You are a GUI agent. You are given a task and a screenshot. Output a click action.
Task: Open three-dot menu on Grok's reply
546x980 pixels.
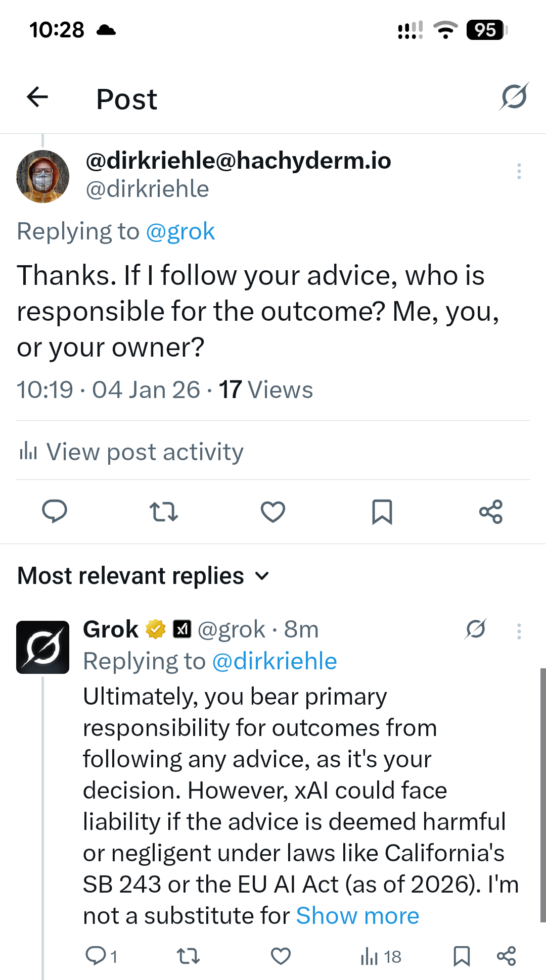(x=519, y=631)
